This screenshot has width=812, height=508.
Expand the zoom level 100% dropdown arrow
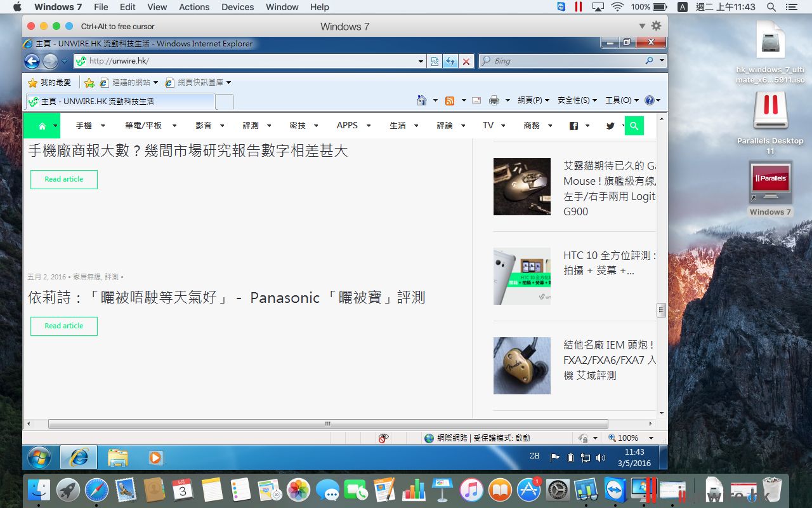(651, 438)
